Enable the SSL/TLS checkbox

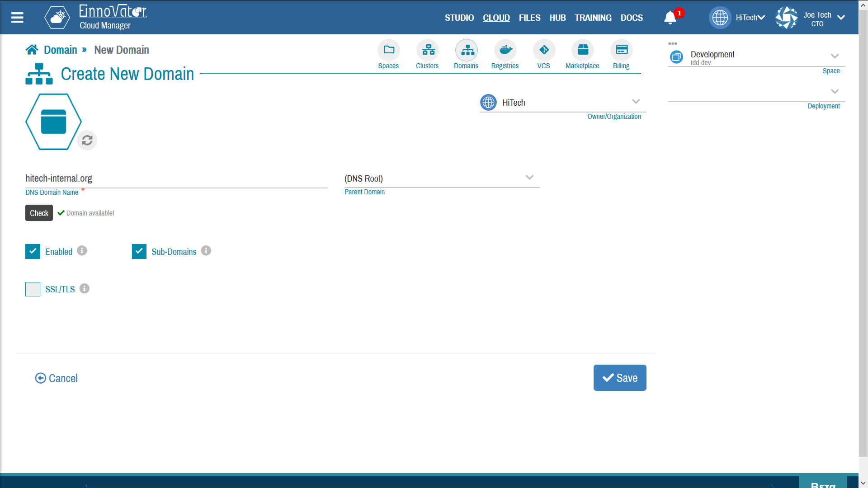(32, 289)
